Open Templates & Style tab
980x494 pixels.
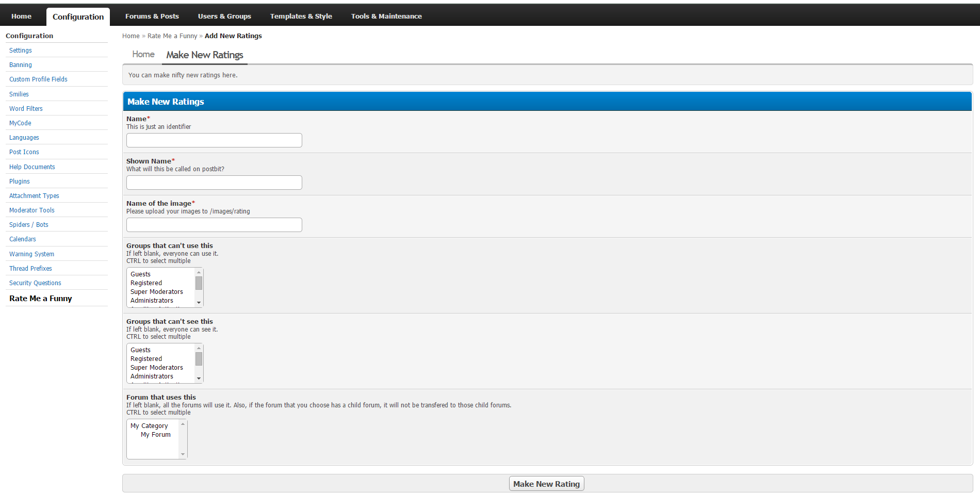pyautogui.click(x=301, y=16)
